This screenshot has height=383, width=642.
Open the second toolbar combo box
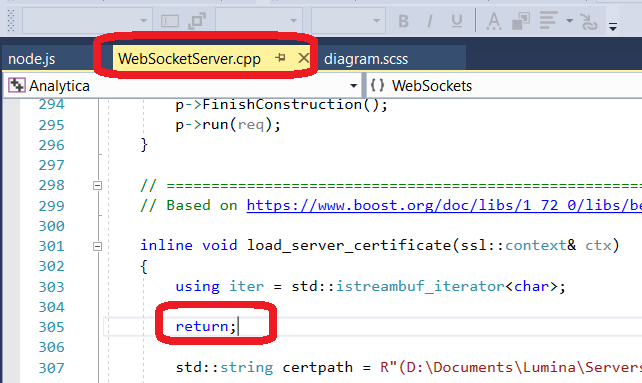click(x=259, y=20)
